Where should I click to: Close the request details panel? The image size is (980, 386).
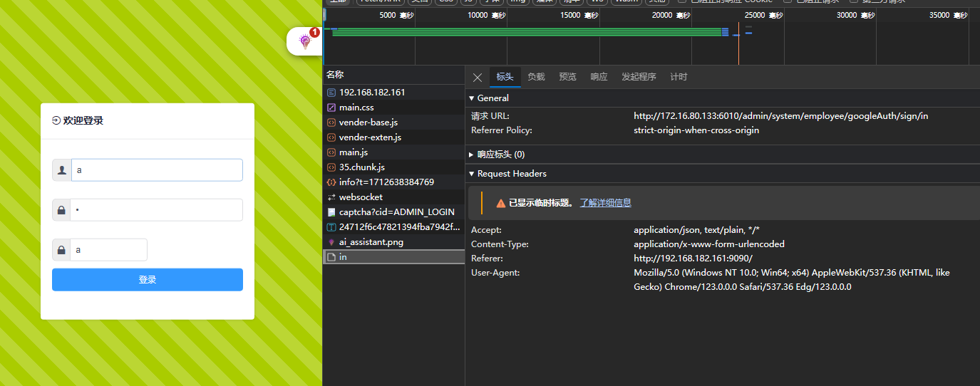(x=478, y=78)
